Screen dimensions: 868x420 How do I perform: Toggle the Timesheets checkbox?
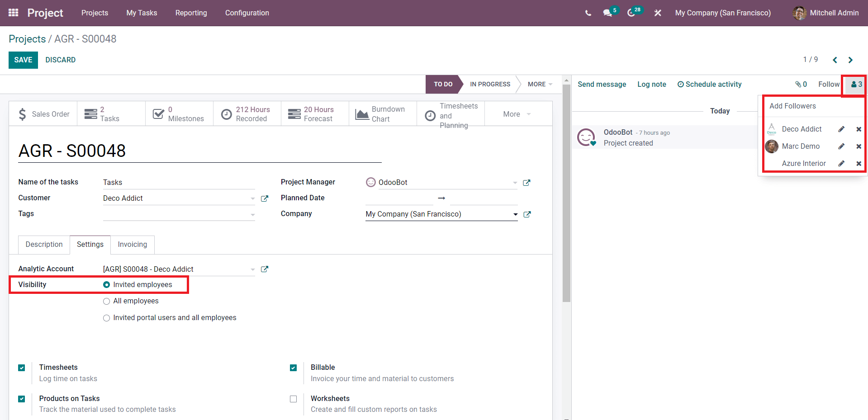[x=22, y=368]
